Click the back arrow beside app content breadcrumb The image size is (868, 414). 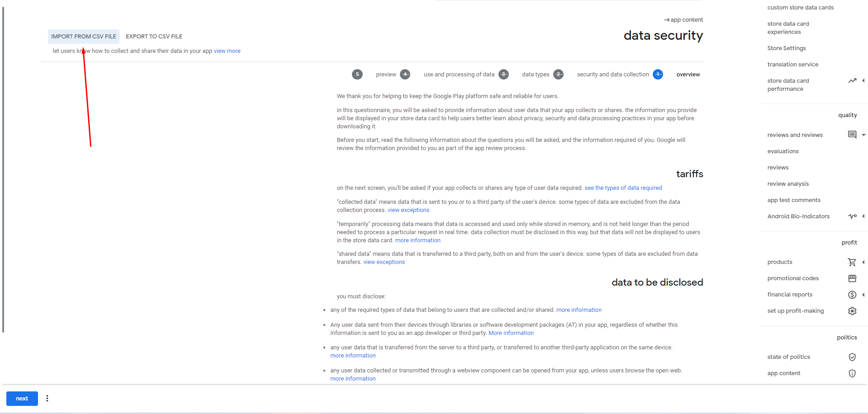667,20
